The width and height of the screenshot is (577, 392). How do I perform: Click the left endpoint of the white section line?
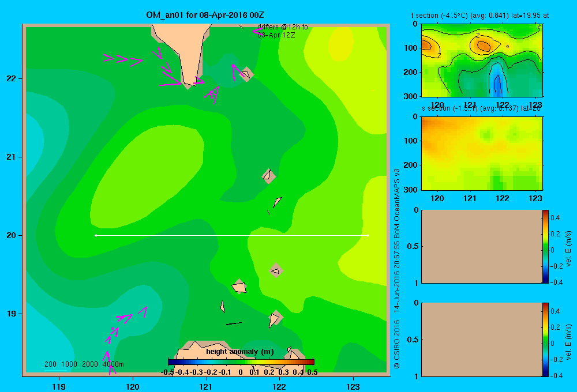(96, 235)
